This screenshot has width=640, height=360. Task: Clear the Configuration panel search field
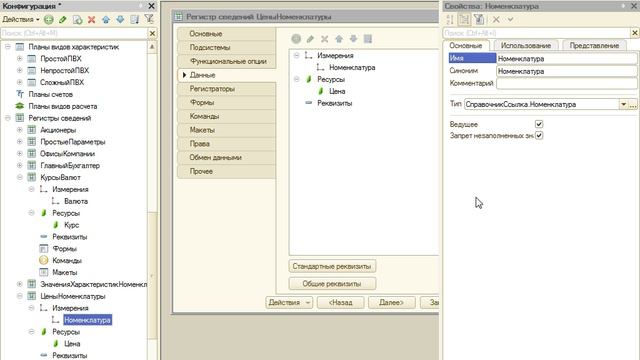pyautogui.click(x=152, y=33)
